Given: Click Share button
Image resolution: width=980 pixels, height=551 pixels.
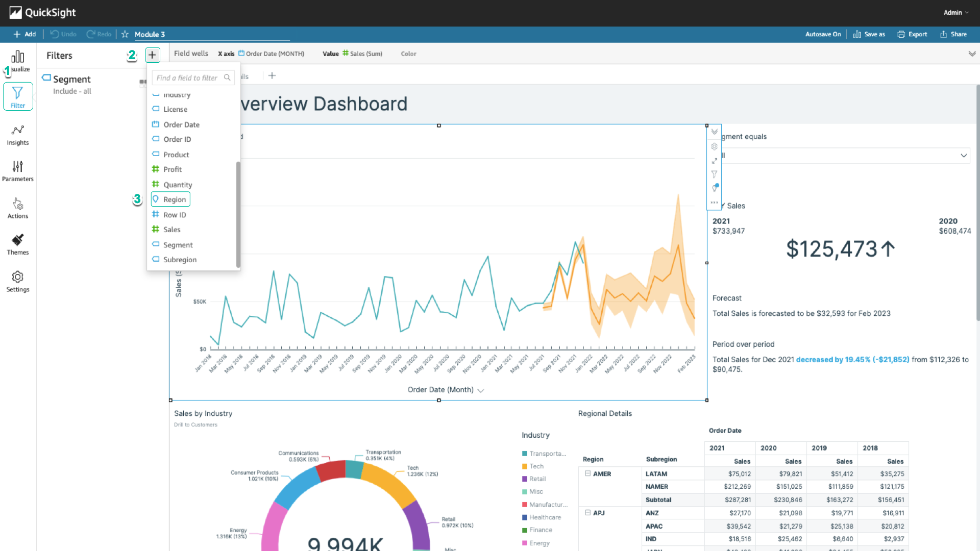Looking at the screenshot, I should [x=953, y=34].
